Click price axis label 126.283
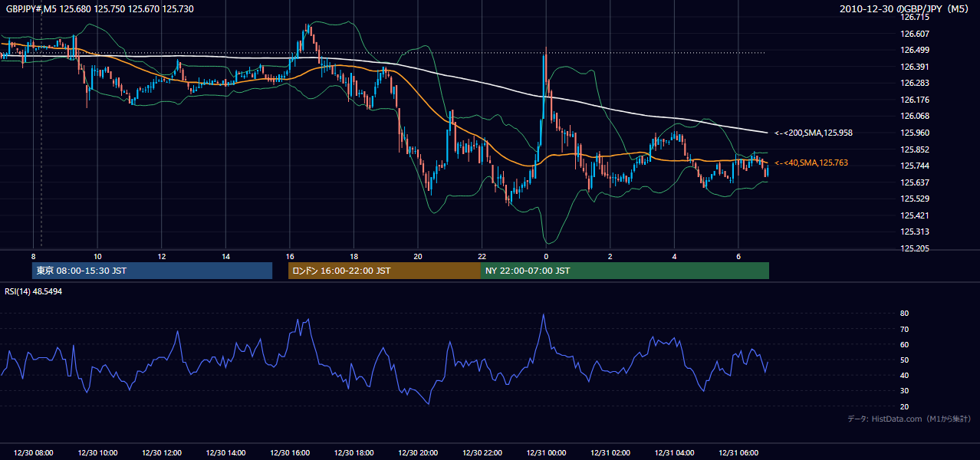 tap(915, 83)
